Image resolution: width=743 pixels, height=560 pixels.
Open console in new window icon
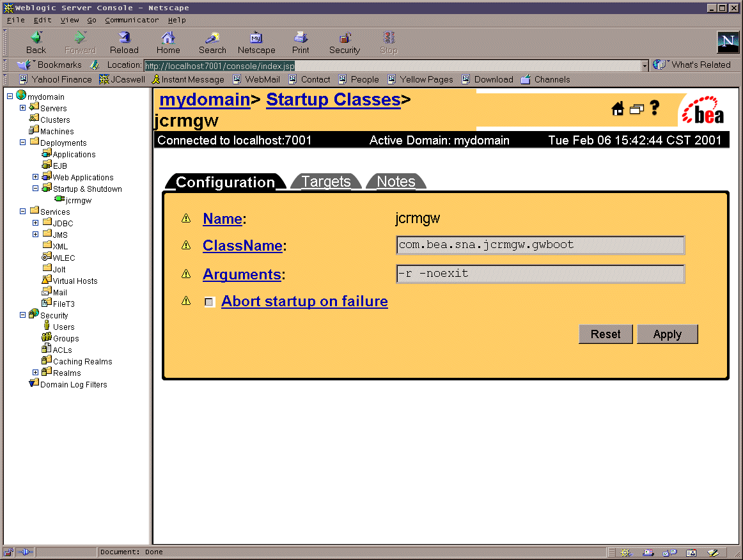point(636,109)
